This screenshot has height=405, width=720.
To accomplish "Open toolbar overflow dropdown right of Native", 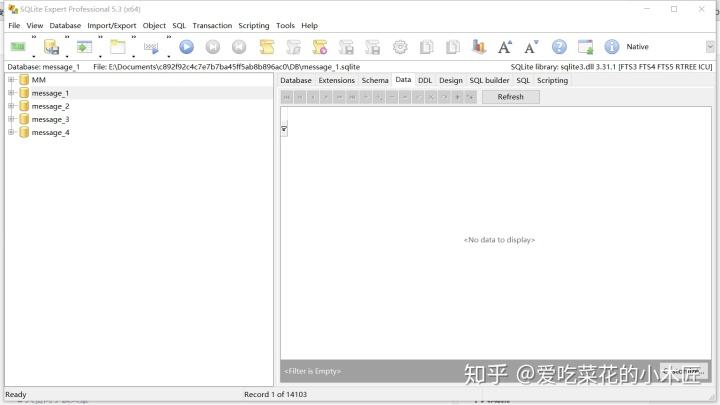I will click(710, 47).
